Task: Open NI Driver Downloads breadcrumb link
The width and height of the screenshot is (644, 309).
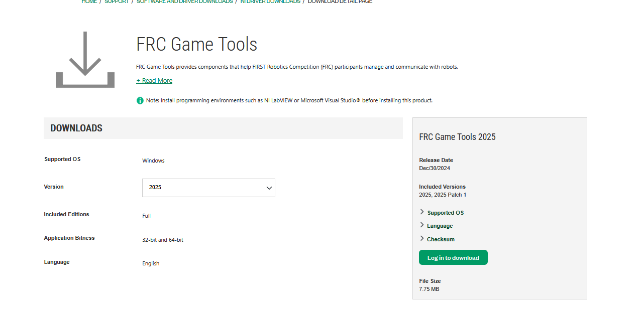Action: (270, 2)
